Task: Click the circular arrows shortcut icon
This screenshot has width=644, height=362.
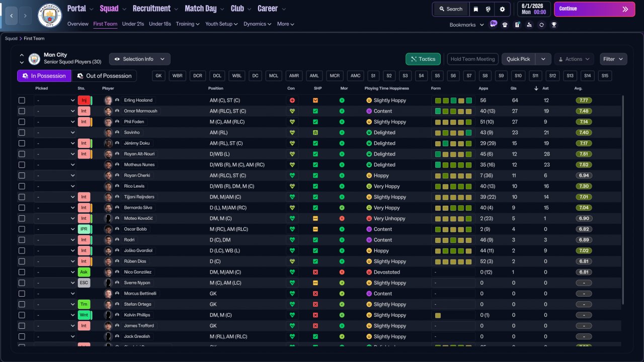Action: pos(541,25)
